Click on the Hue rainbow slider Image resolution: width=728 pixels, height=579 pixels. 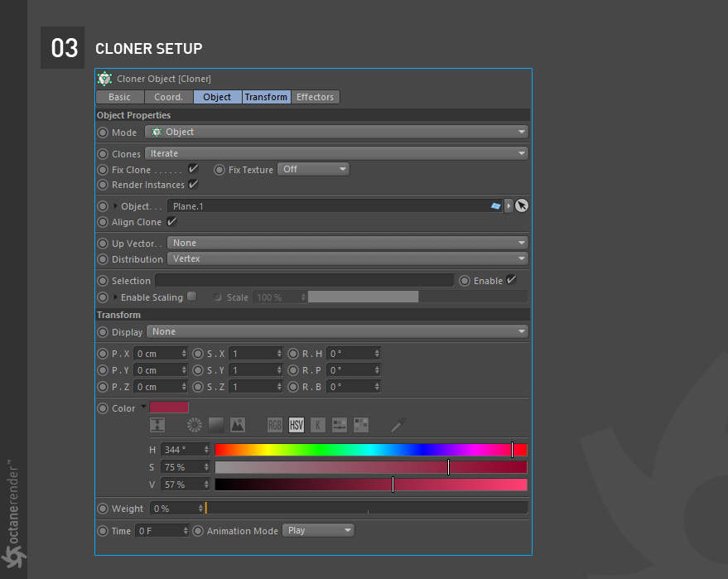371,450
